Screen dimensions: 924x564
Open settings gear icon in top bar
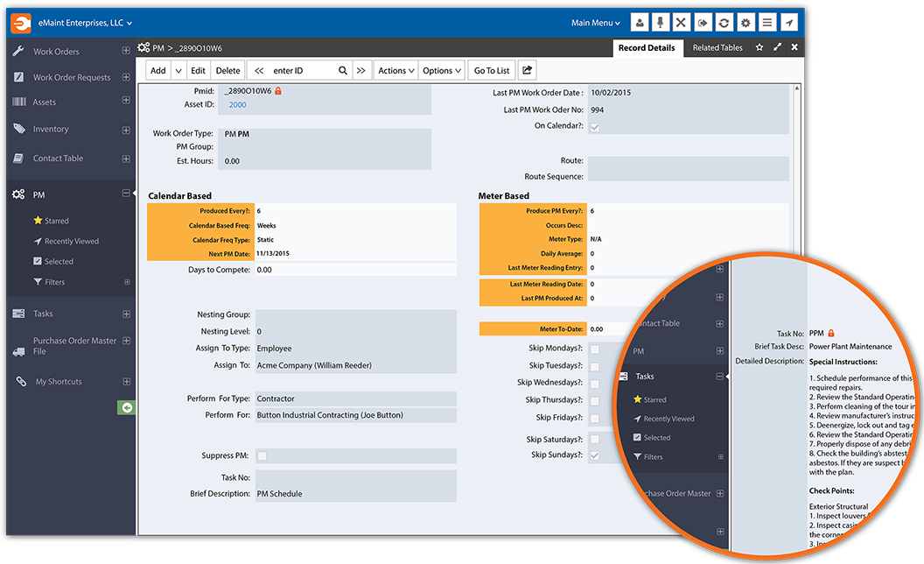(x=745, y=23)
